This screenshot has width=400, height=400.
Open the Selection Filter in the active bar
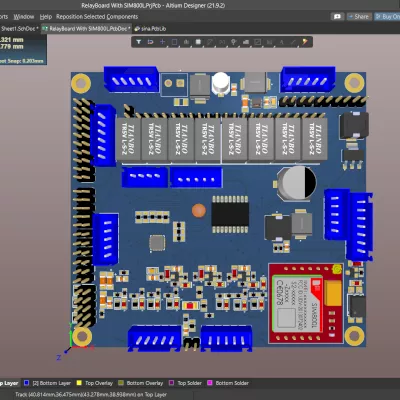click(139, 42)
